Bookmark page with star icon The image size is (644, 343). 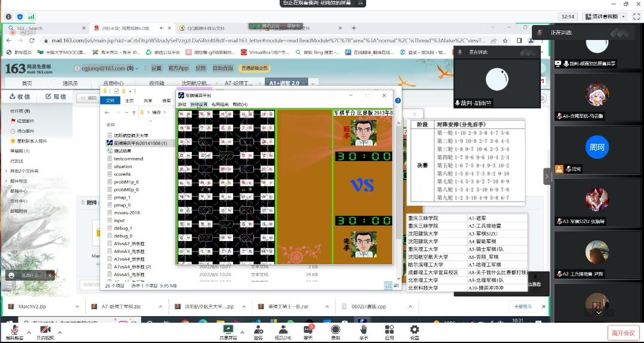[x=505, y=41]
